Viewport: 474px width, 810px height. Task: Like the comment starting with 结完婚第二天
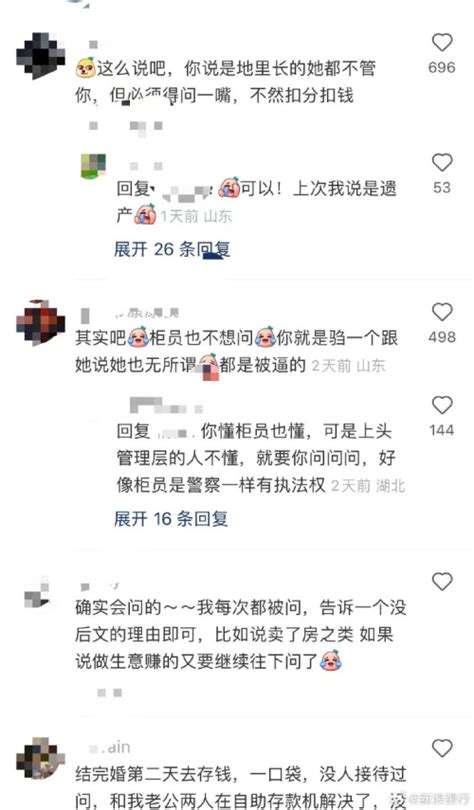coord(442,749)
